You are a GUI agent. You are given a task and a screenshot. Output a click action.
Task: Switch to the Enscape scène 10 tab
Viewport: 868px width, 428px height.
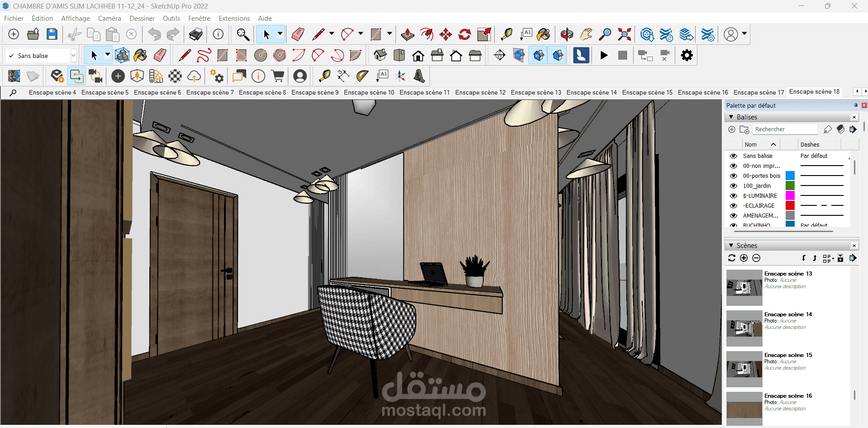pyautogui.click(x=369, y=92)
